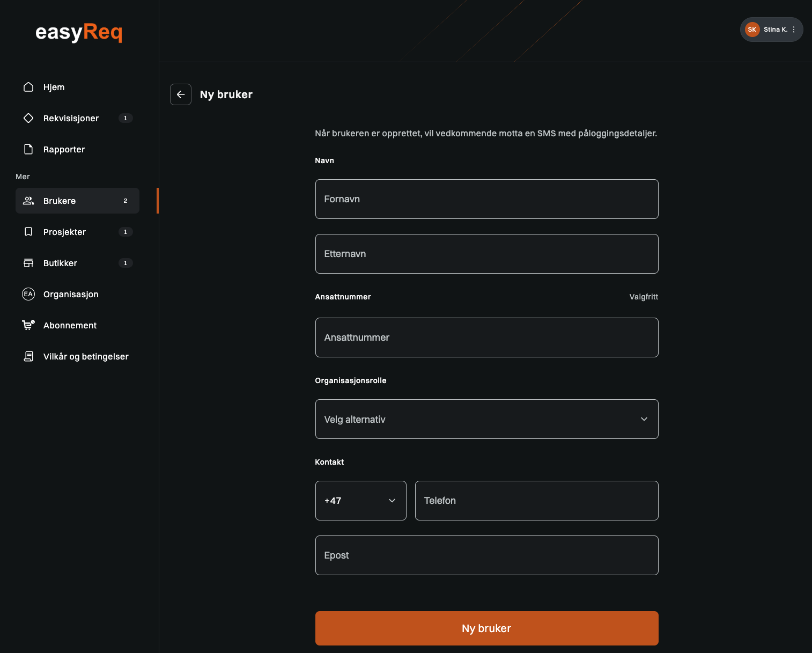
Task: Click the Vilkår og betingelser receipt icon
Action: [28, 356]
